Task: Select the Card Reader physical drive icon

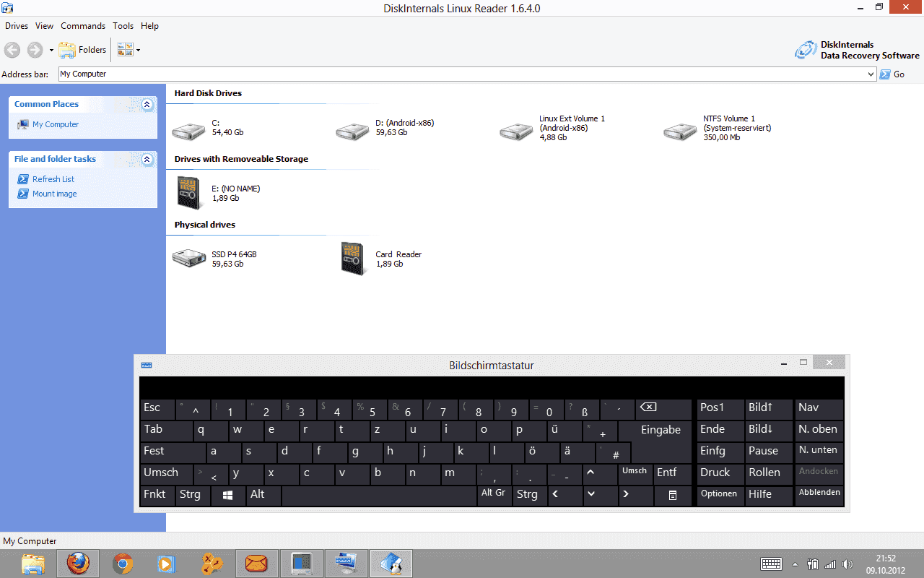Action: coord(352,259)
